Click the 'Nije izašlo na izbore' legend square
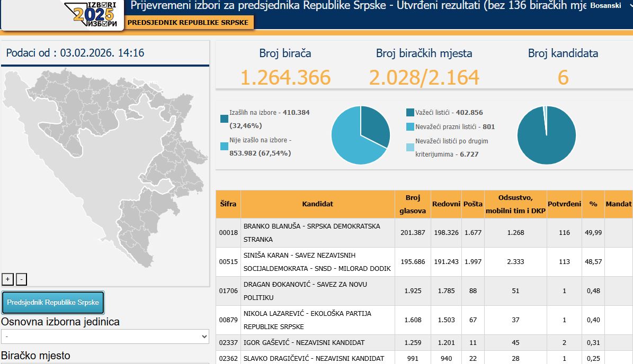Screen dimensions: 633x364 [224, 146]
